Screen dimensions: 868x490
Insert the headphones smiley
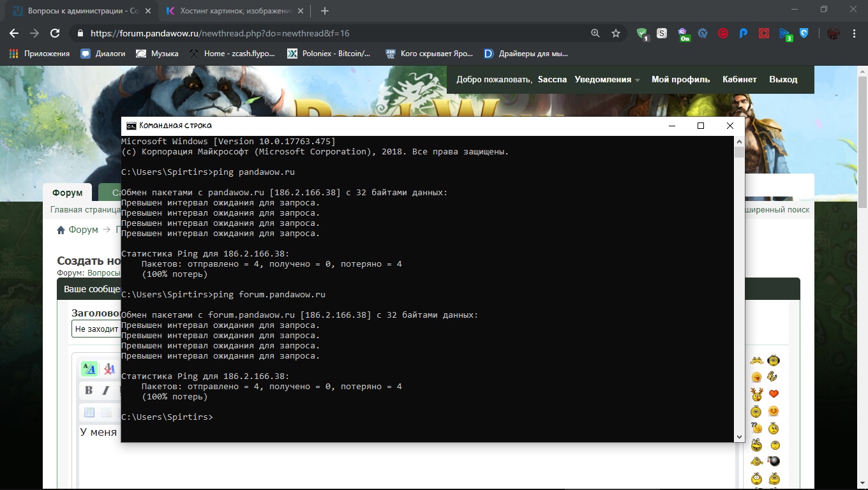point(774,360)
